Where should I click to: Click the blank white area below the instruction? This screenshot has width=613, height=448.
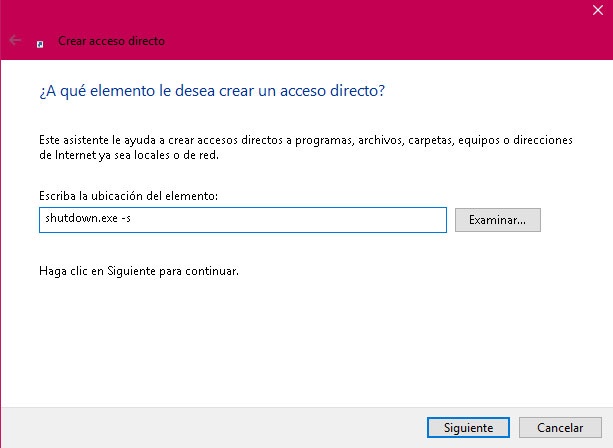[300, 340]
